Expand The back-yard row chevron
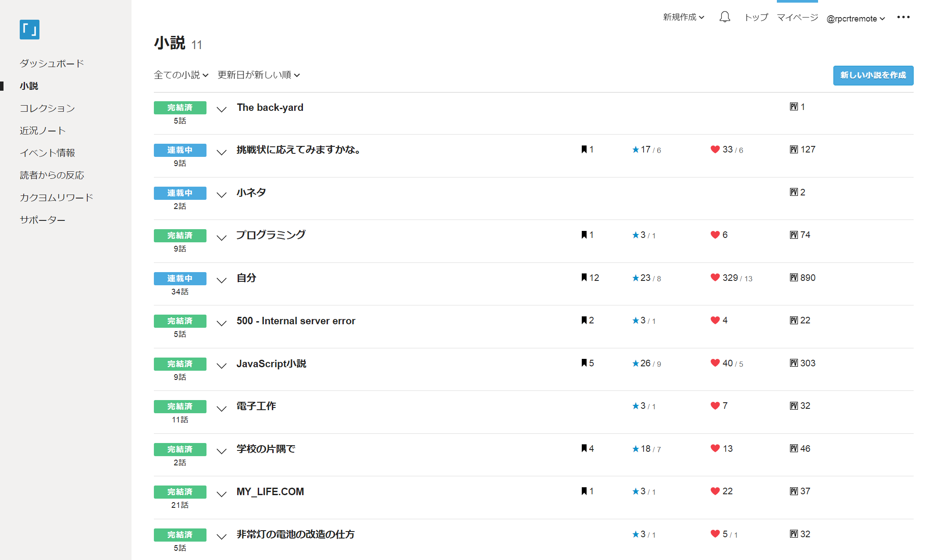 [222, 109]
